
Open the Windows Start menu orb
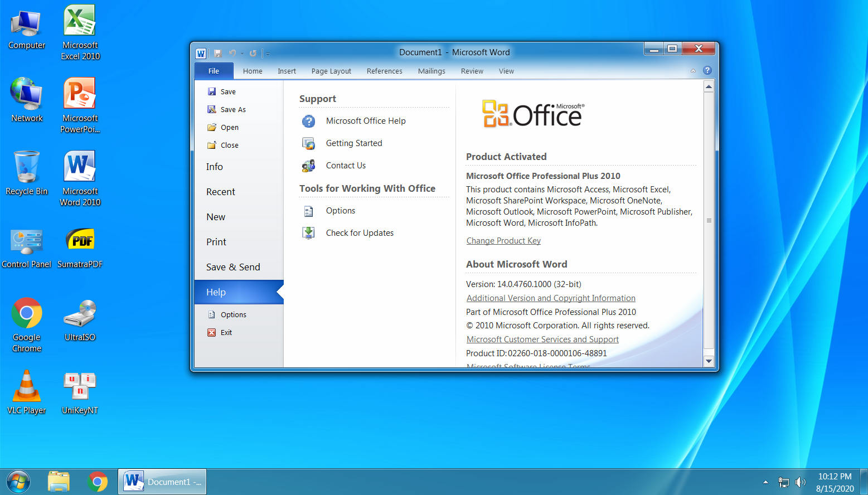pyautogui.click(x=18, y=482)
